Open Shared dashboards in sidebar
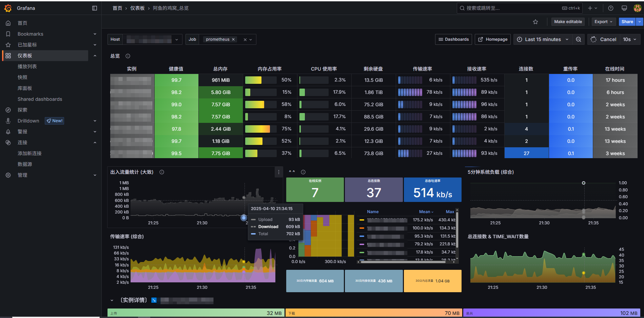Screen dimensions: 644x318 coord(40,99)
